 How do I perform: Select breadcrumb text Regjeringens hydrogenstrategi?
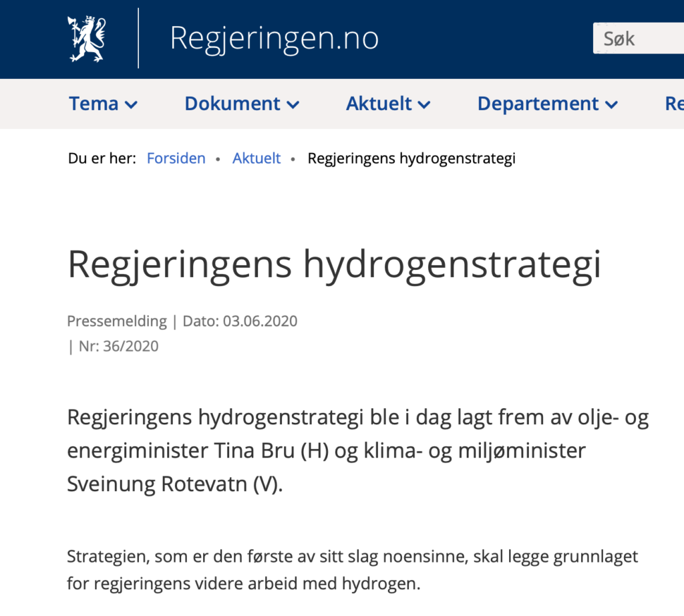click(411, 158)
